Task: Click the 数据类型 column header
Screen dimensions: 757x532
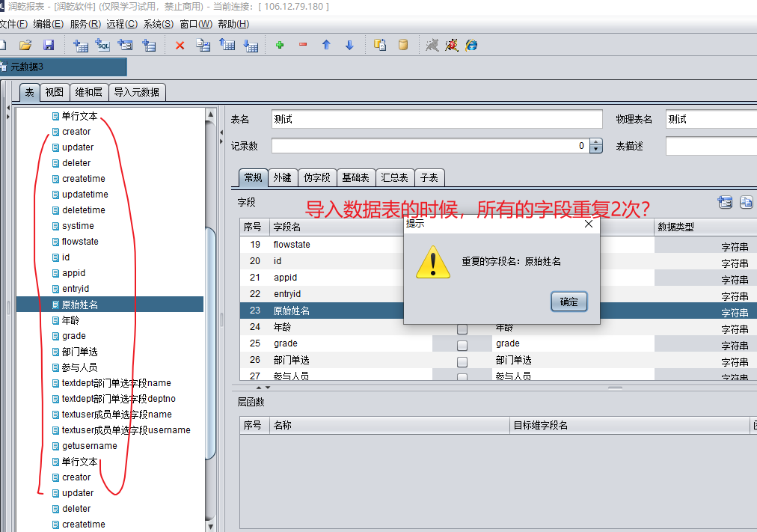Action: point(705,227)
